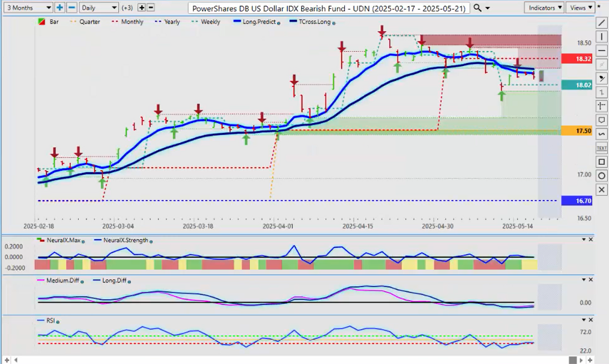609x364 pixels.
Task: Click the blue 16.70 price label
Action: pyautogui.click(x=577, y=201)
